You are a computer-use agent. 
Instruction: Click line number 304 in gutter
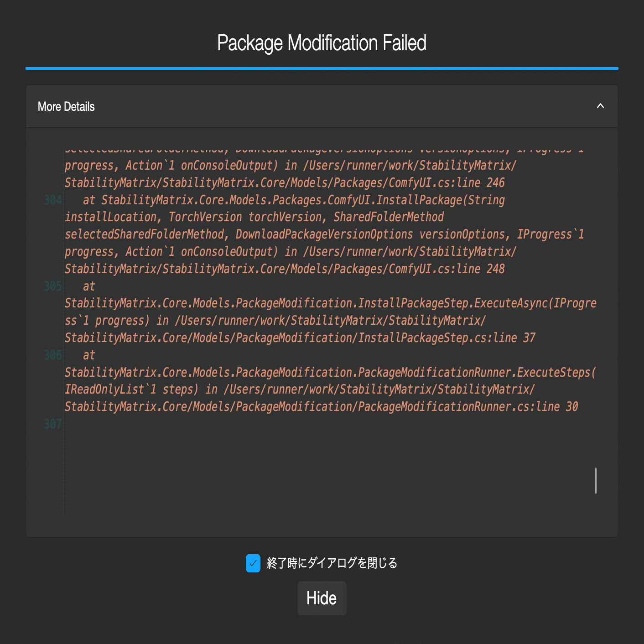[x=53, y=200]
